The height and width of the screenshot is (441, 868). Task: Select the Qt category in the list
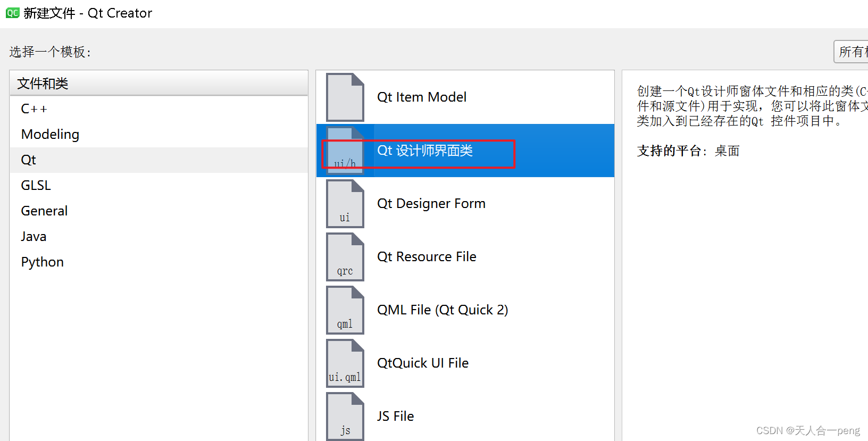[158, 160]
